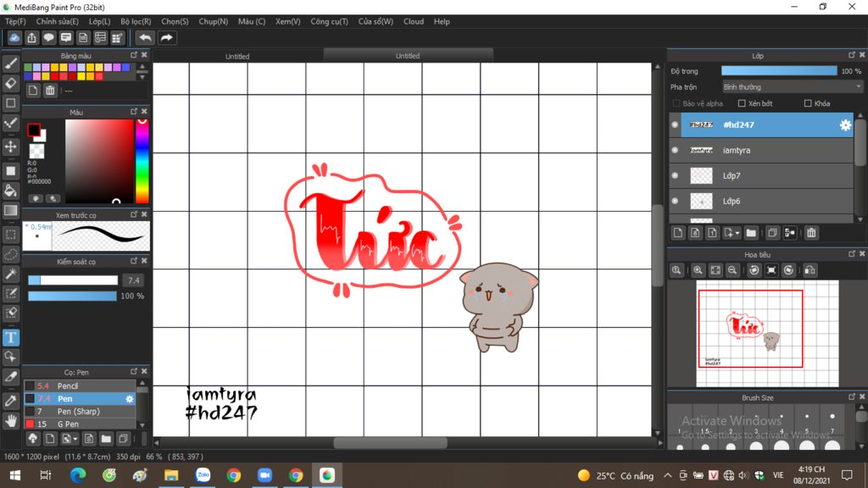This screenshot has width=868, height=488.
Task: Download cloud brush in brush panel
Action: tap(33, 439)
